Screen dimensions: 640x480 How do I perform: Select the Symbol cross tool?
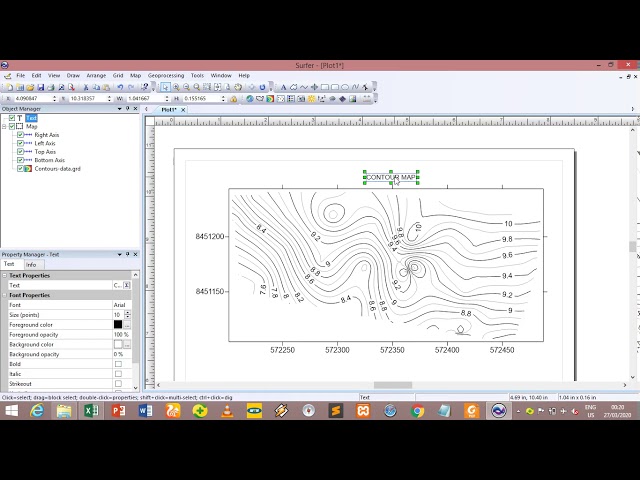point(314,87)
